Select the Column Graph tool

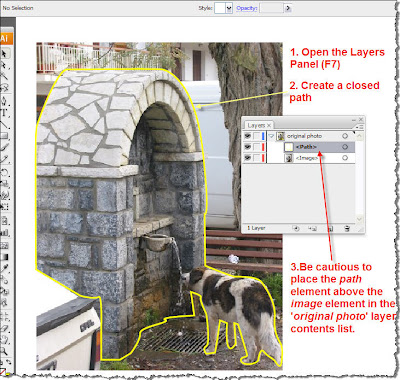(4, 233)
